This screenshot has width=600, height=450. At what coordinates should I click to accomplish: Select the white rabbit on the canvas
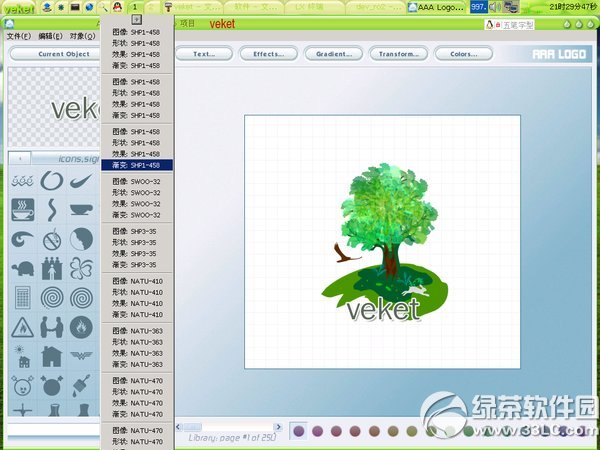pos(416,291)
